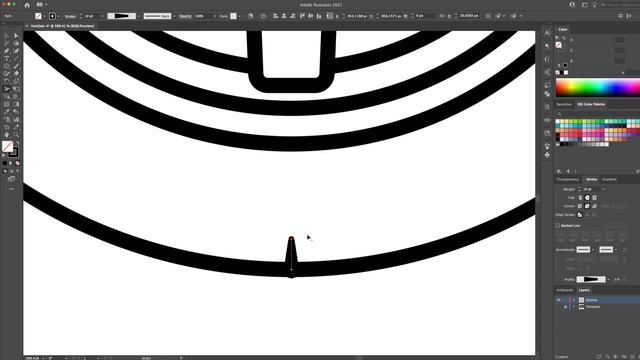Open the zoom level dropdown in status bar
Viewport: 640px width, 360px height.
click(43, 358)
